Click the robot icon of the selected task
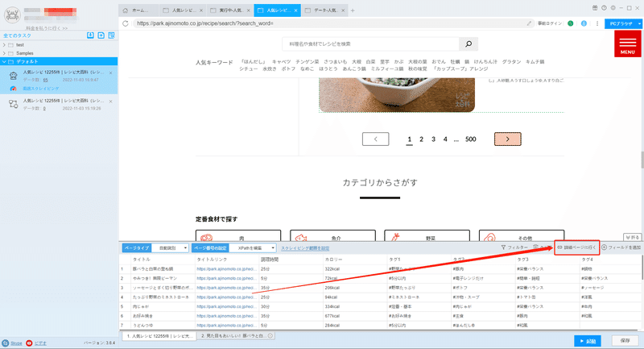The image size is (644, 349). tap(13, 76)
